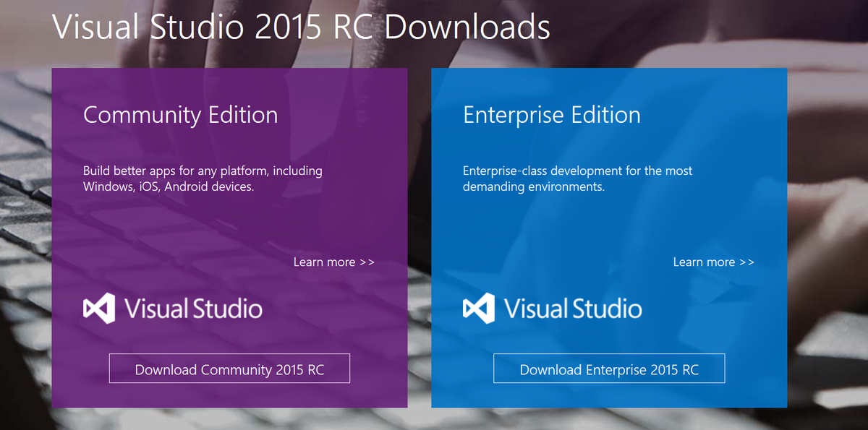Click 'Visual Studio' wordmark in the blue card
868x430 pixels.
(x=573, y=309)
